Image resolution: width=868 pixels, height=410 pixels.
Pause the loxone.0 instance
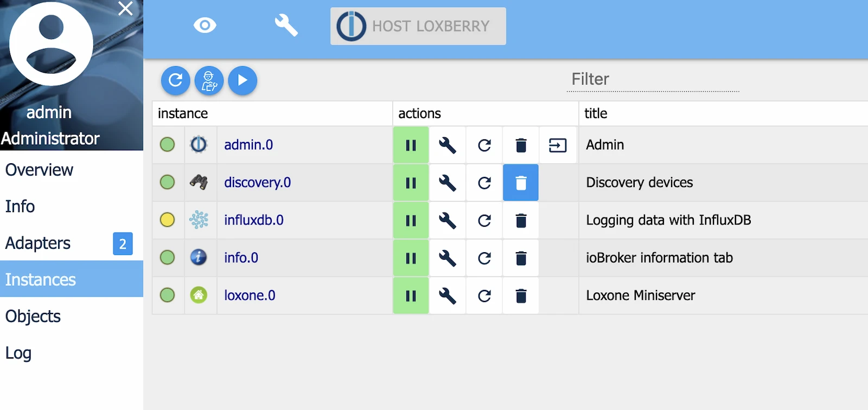point(411,296)
